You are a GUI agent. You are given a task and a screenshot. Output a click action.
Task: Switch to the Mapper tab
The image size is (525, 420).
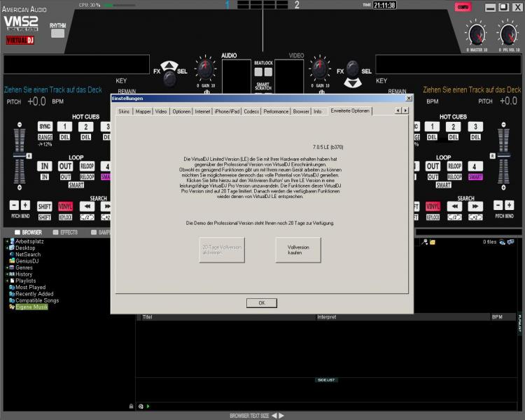[x=143, y=111]
